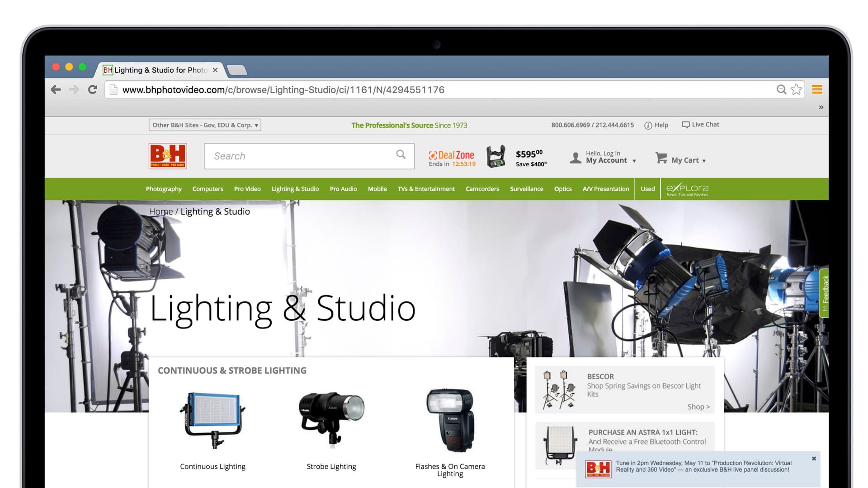
Task: Expand the My Cart dropdown arrow
Action: [x=704, y=161]
